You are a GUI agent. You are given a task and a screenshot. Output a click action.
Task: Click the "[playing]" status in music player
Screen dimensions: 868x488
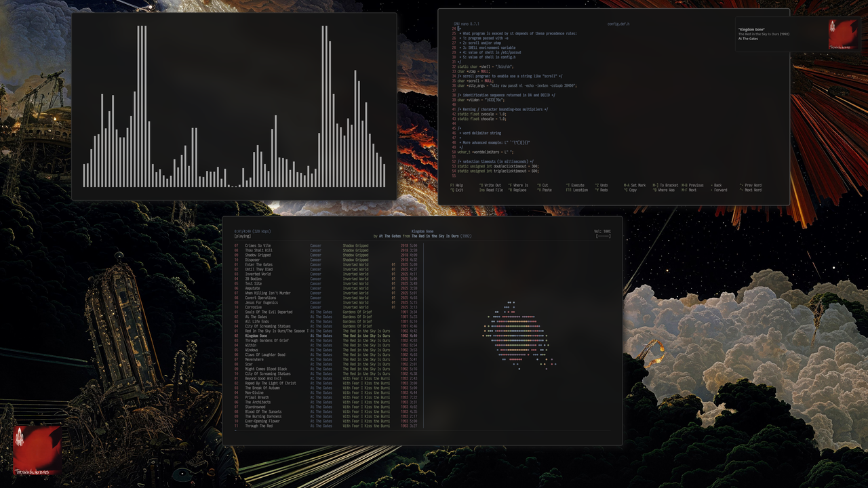point(242,236)
